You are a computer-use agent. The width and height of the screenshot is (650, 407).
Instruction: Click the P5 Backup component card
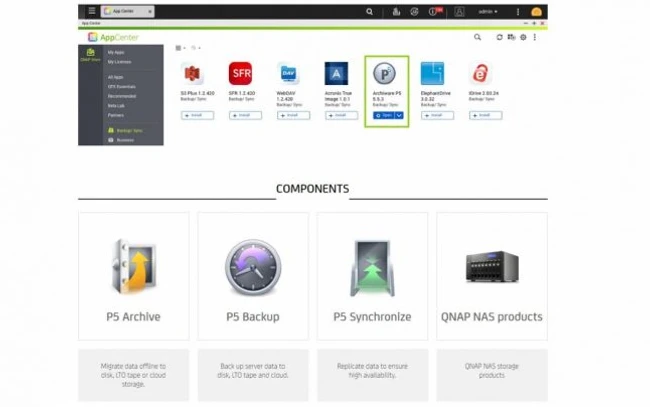(x=253, y=275)
